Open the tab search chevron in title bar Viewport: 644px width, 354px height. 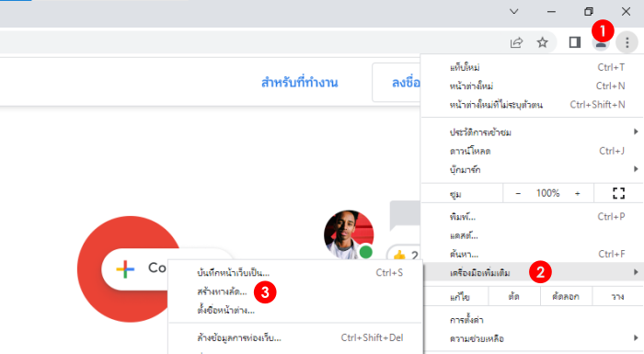(x=513, y=12)
